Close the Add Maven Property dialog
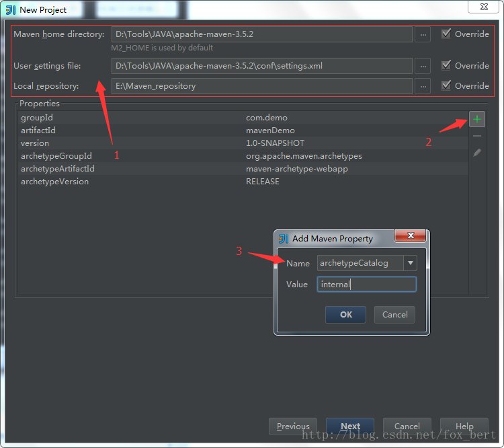This screenshot has height=448, width=504. 411,235
